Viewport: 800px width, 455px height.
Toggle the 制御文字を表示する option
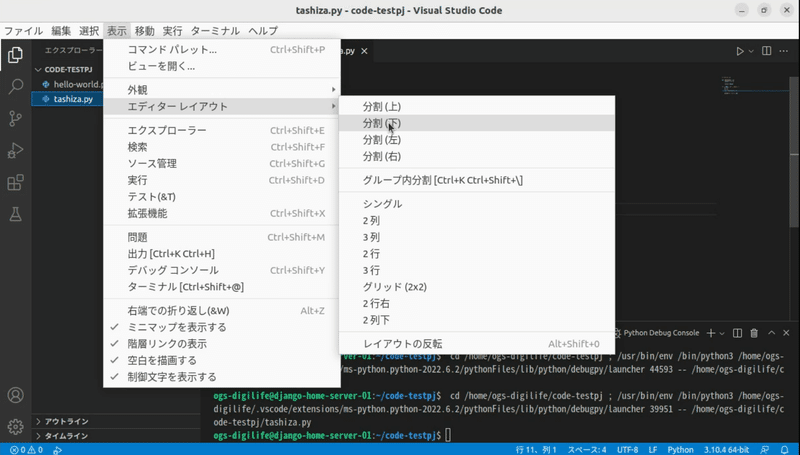point(221,377)
